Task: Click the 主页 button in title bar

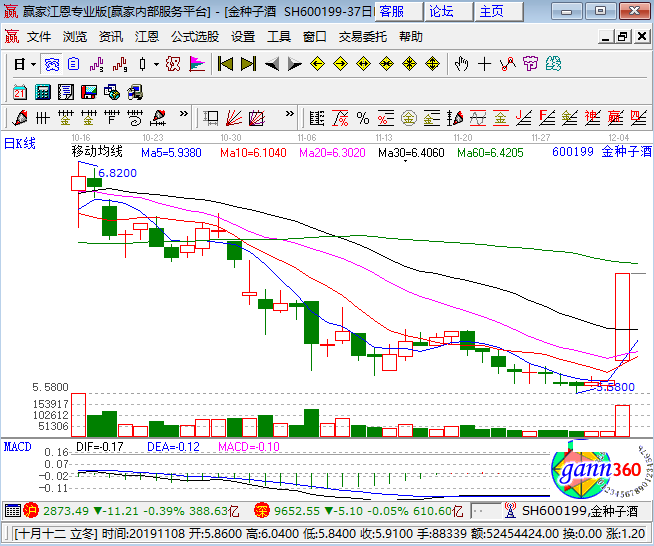Action: click(x=499, y=11)
